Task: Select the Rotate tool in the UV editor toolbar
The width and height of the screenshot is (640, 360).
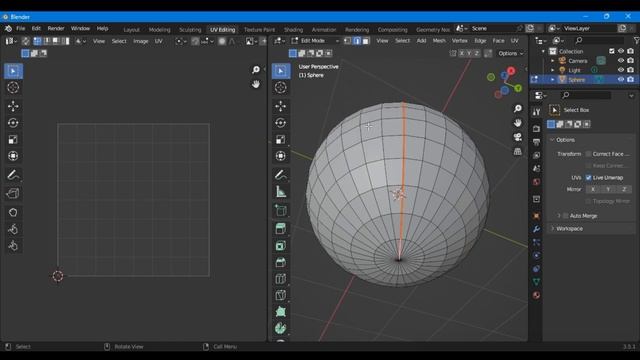Action: (13, 123)
